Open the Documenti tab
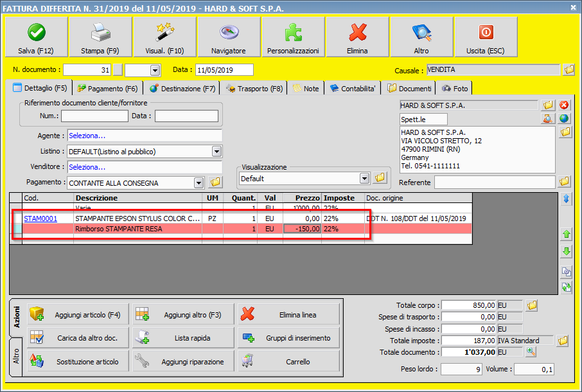 coord(409,88)
